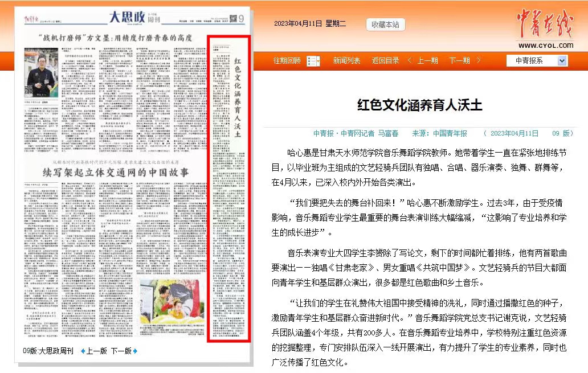Go to 返回目录 table of contents
Viewport: 588px width, 373px height.
tap(385, 61)
